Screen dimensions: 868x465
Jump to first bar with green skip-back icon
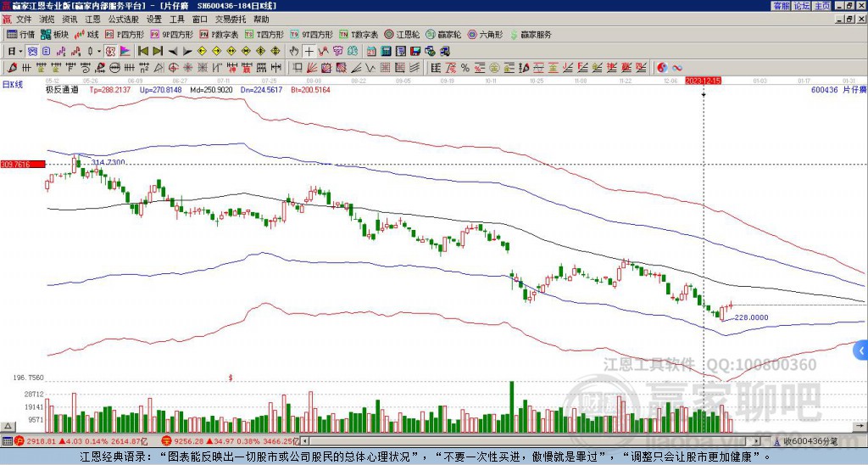click(142, 52)
